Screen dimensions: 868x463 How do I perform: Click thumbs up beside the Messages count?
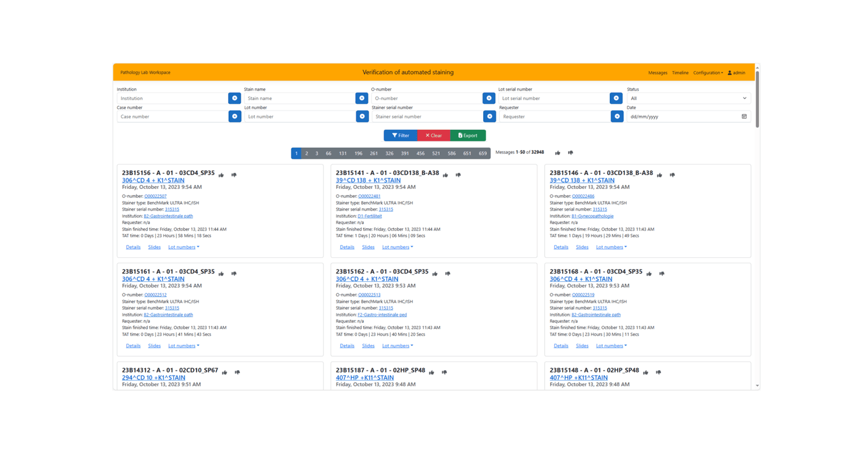tap(557, 153)
